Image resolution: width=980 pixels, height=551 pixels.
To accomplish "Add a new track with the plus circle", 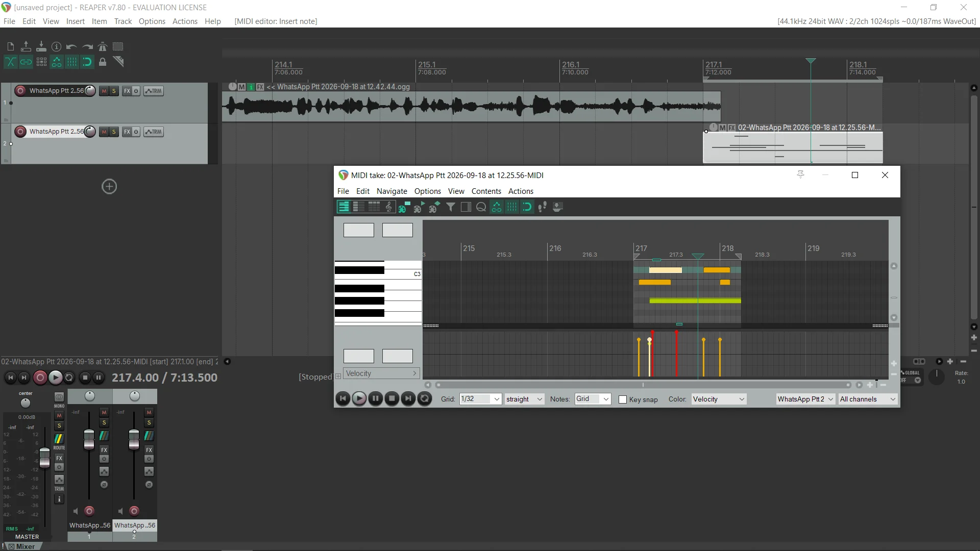I will 109,187.
